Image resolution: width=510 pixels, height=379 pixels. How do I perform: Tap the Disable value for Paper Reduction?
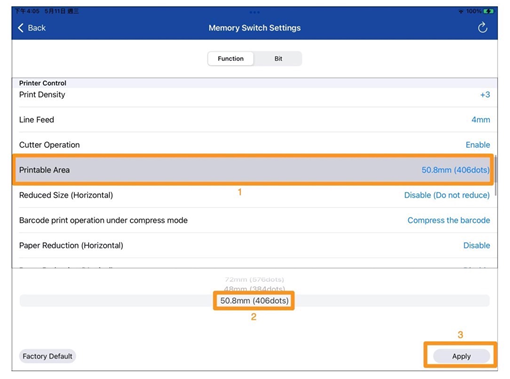(x=476, y=245)
